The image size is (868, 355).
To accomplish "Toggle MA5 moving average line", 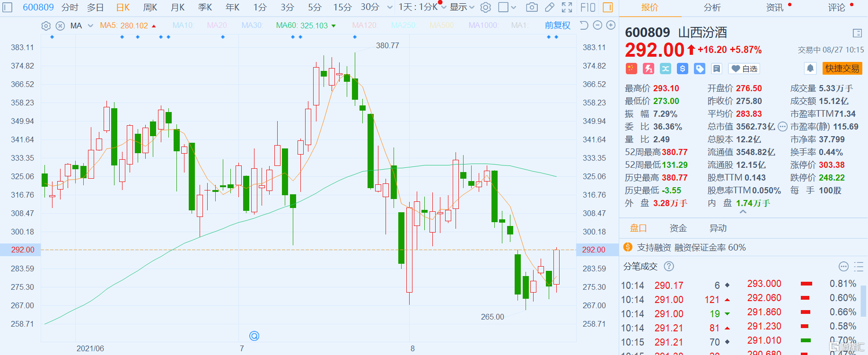I will click(124, 26).
